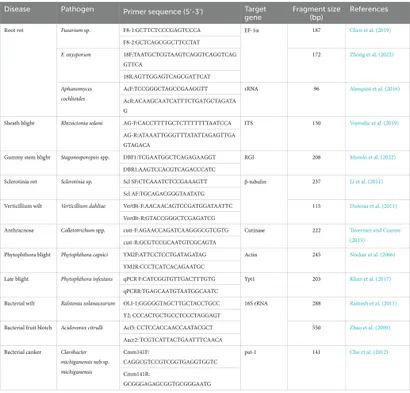Select the Gummy stem blight cell
Image resolution: width=410 pixels, height=393 pixels.
pyautogui.click(x=27, y=157)
